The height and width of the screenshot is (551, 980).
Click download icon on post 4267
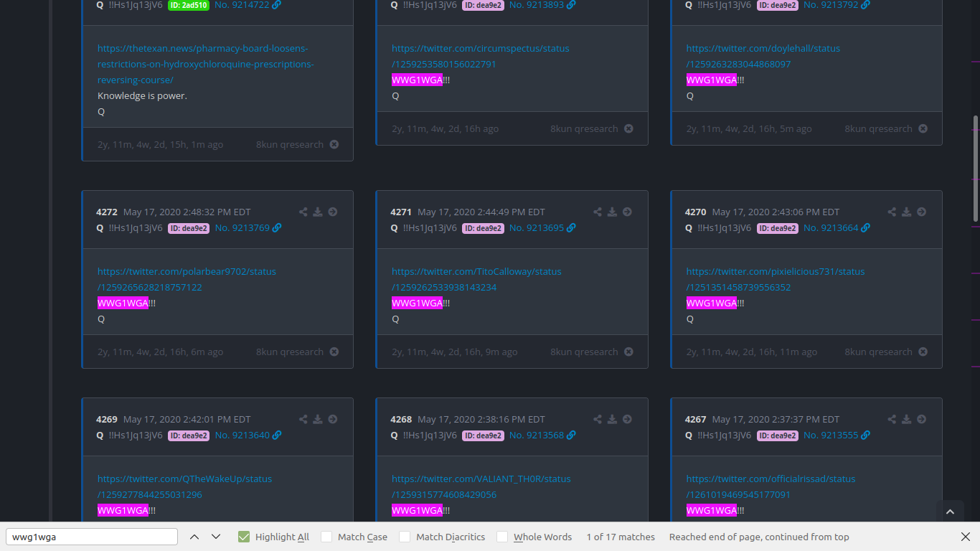point(906,419)
